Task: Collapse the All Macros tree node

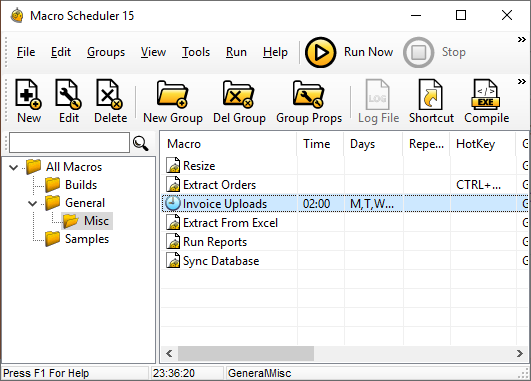Action: pyautogui.click(x=14, y=167)
